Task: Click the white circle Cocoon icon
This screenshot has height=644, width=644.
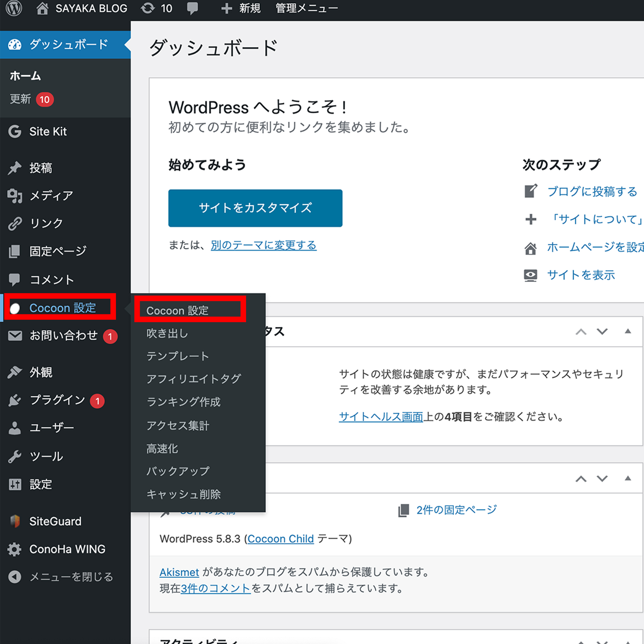Action: [x=15, y=308]
